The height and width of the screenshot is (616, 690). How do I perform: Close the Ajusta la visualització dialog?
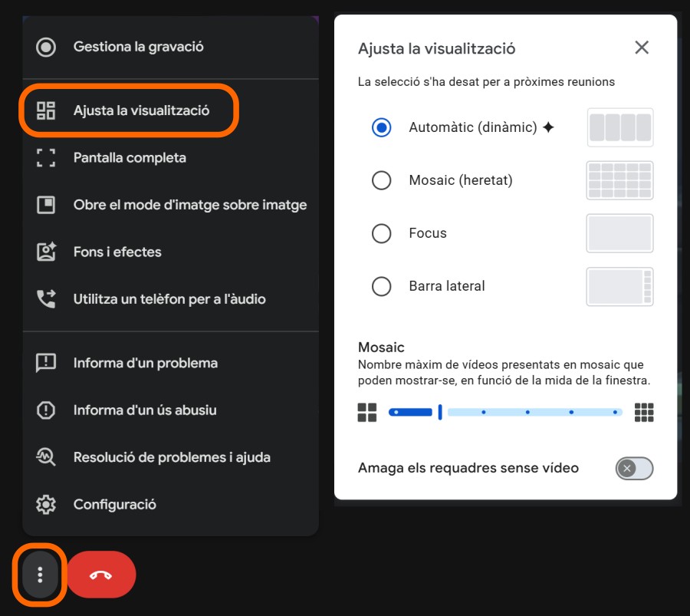point(642,48)
